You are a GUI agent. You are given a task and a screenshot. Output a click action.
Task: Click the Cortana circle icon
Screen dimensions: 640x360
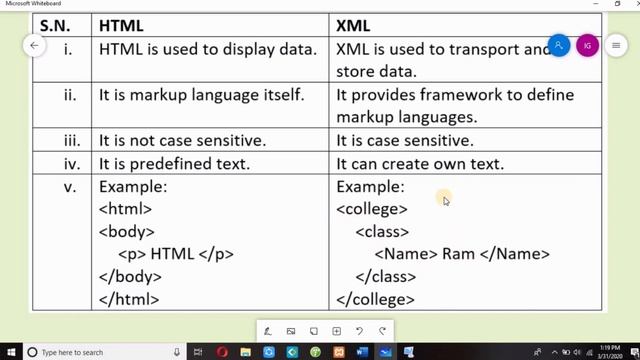tap(32, 352)
